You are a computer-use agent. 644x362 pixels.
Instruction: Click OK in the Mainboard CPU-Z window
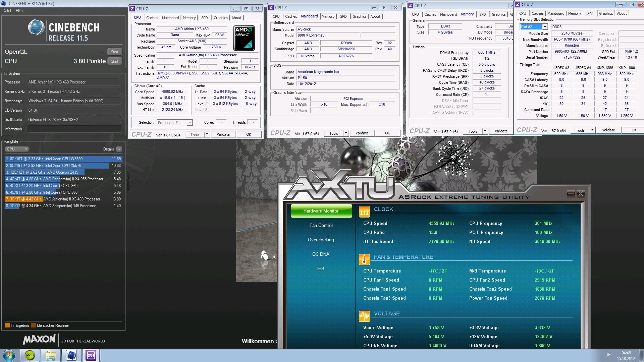[387, 133]
